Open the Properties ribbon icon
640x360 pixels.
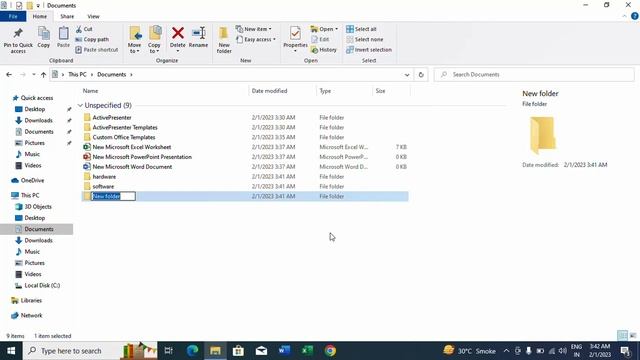[295, 33]
